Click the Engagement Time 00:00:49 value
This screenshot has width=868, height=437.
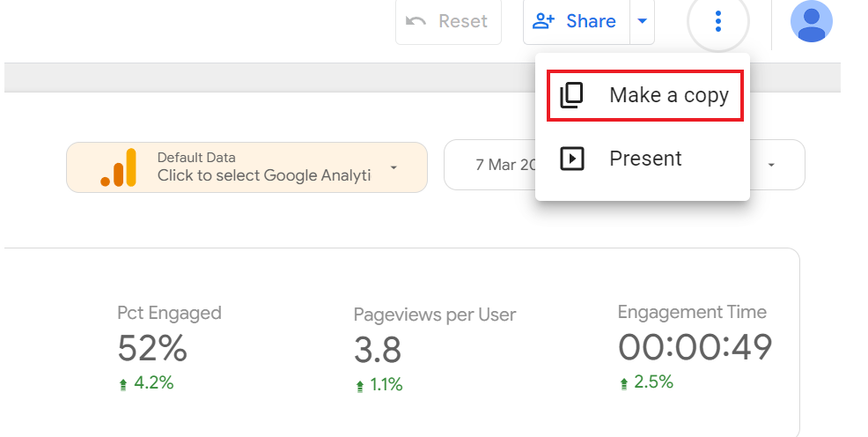(x=695, y=347)
